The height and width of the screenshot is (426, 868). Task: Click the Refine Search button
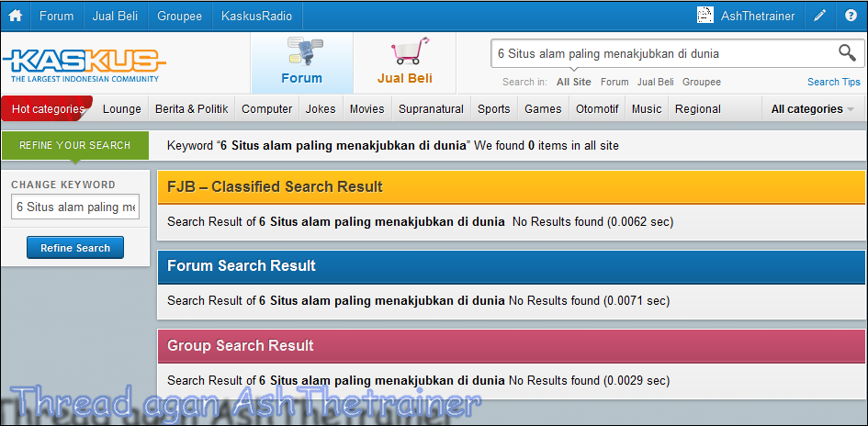click(x=75, y=248)
